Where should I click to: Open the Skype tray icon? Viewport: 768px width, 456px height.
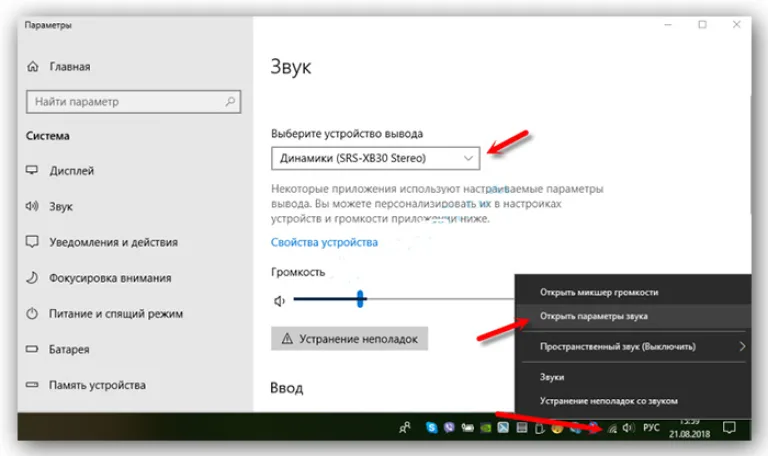click(x=432, y=428)
